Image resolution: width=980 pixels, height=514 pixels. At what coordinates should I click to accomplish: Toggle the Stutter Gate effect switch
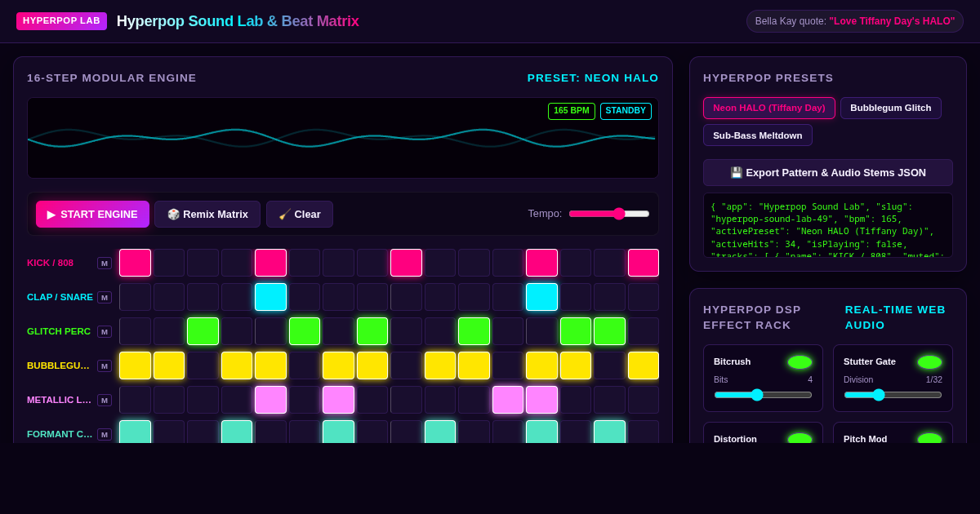tap(929, 361)
